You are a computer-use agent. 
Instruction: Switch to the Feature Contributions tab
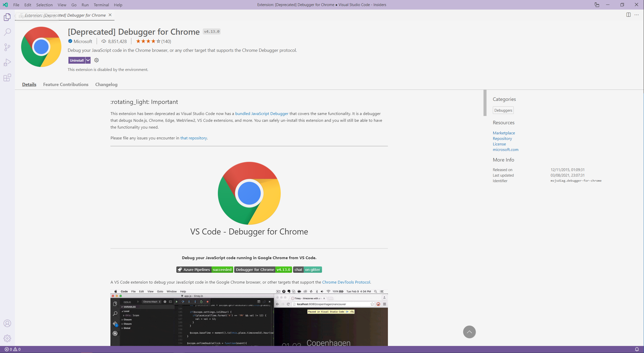[x=65, y=84]
